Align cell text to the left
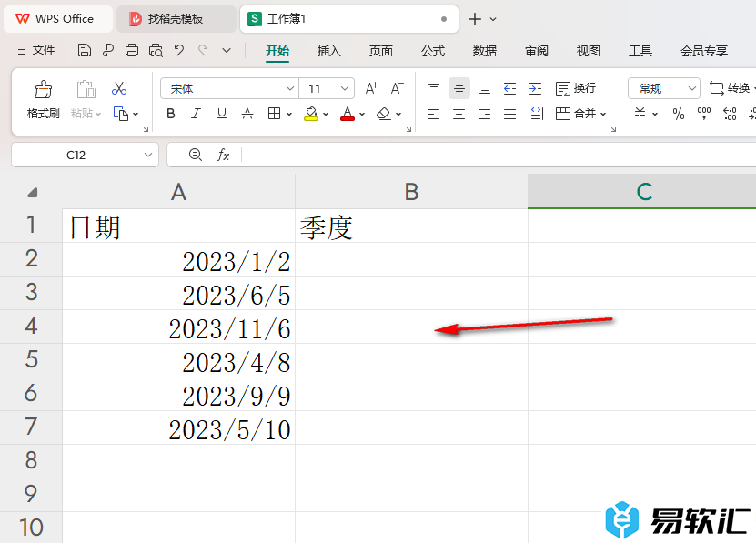 click(433, 114)
